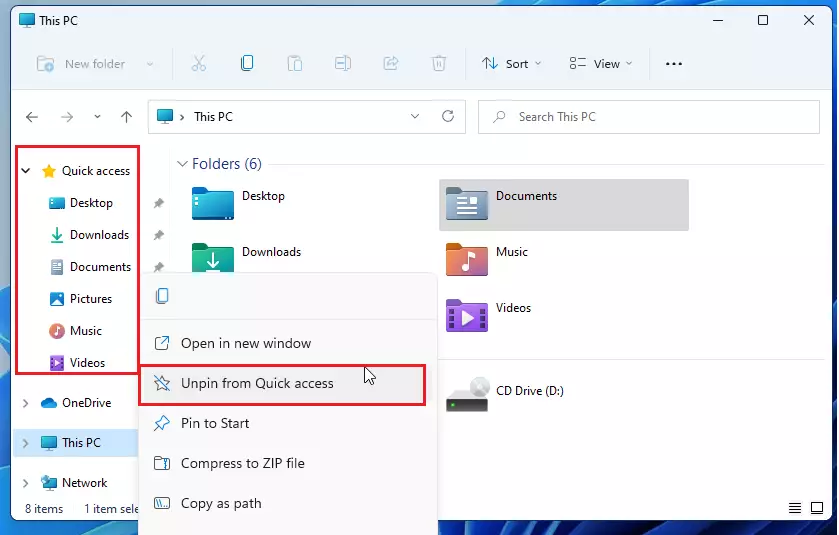Open Videos in the Quick access sidebar
The image size is (839, 535).
tap(77, 363)
